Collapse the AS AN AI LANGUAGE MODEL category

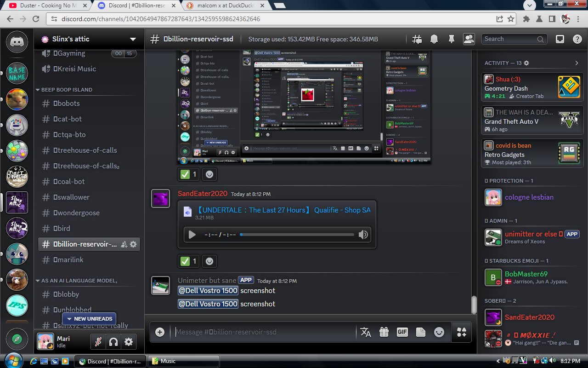(x=79, y=281)
